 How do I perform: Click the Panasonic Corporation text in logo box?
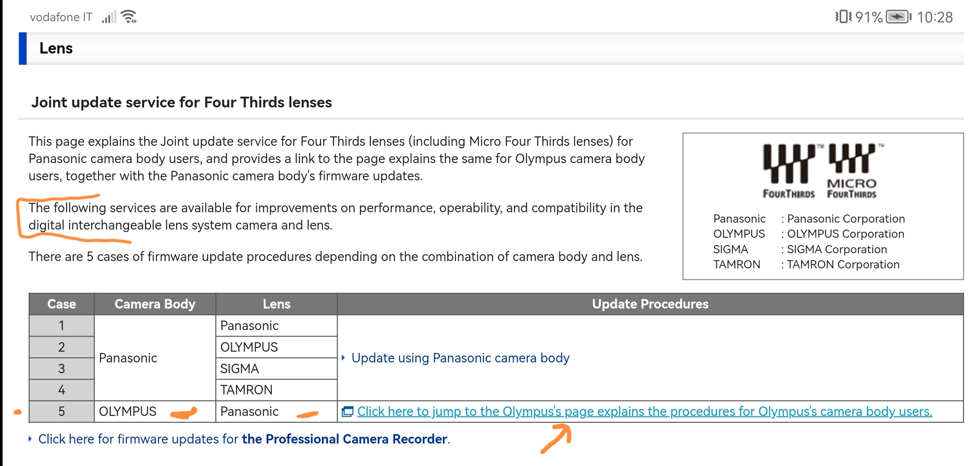pos(846,219)
